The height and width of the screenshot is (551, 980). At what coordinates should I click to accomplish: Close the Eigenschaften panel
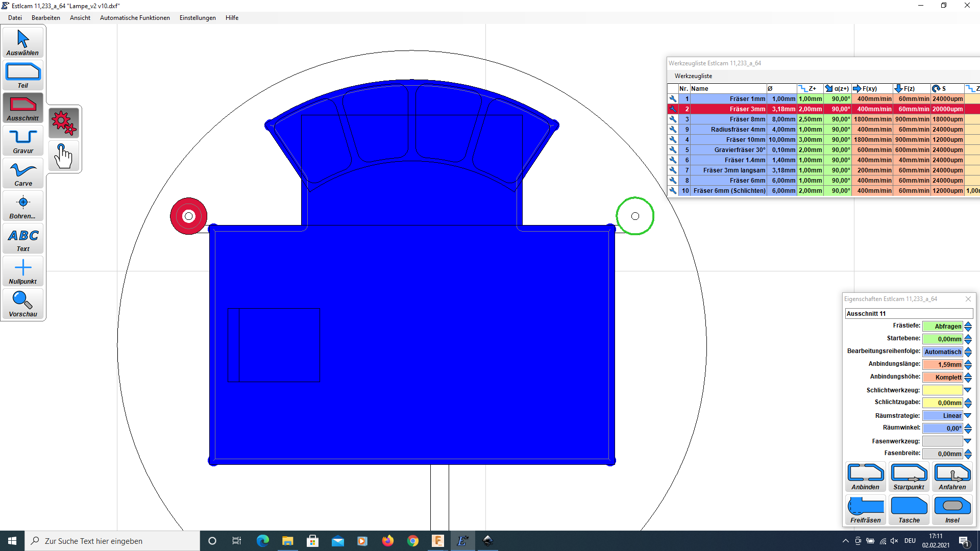[x=968, y=299]
